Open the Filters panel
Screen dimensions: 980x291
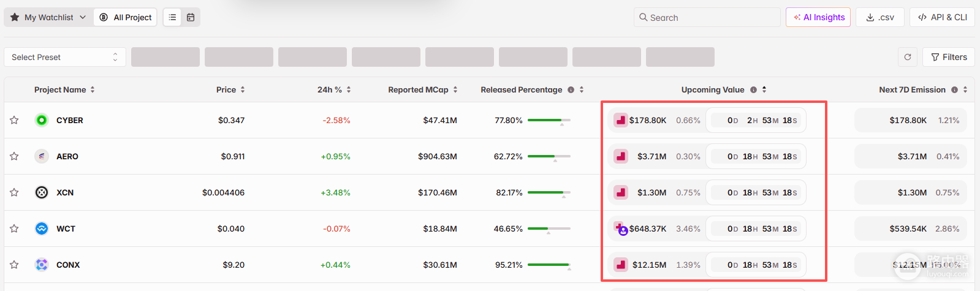(x=949, y=57)
